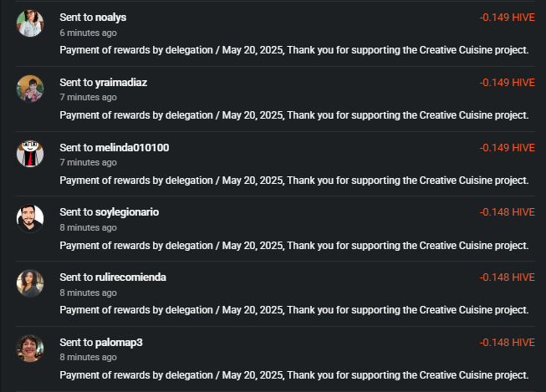
Task: Visit rulirecomienda username link
Action: pyautogui.click(x=130, y=277)
